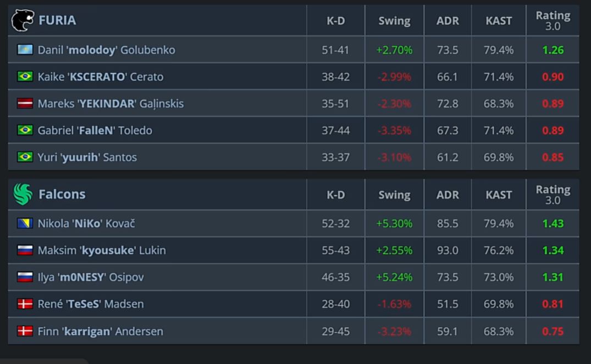Click the Latvia flag beside YEKINDAR
Viewport: 591px width, 364px height.
pos(25,103)
